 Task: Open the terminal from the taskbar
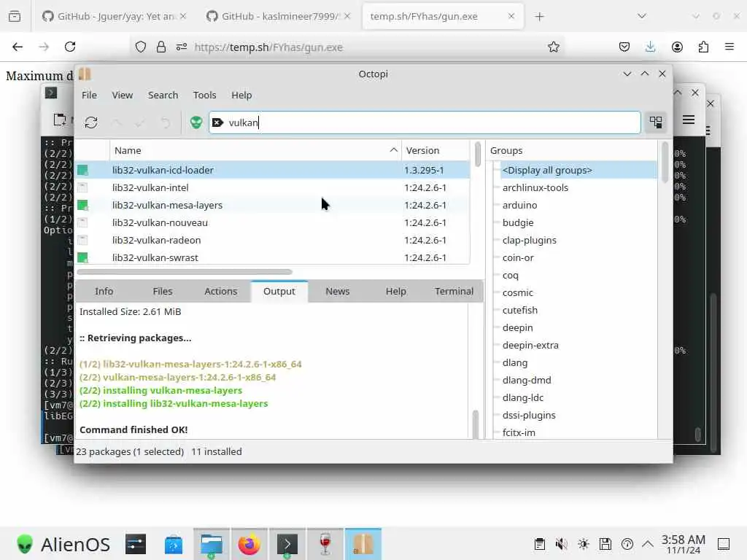coord(287,544)
